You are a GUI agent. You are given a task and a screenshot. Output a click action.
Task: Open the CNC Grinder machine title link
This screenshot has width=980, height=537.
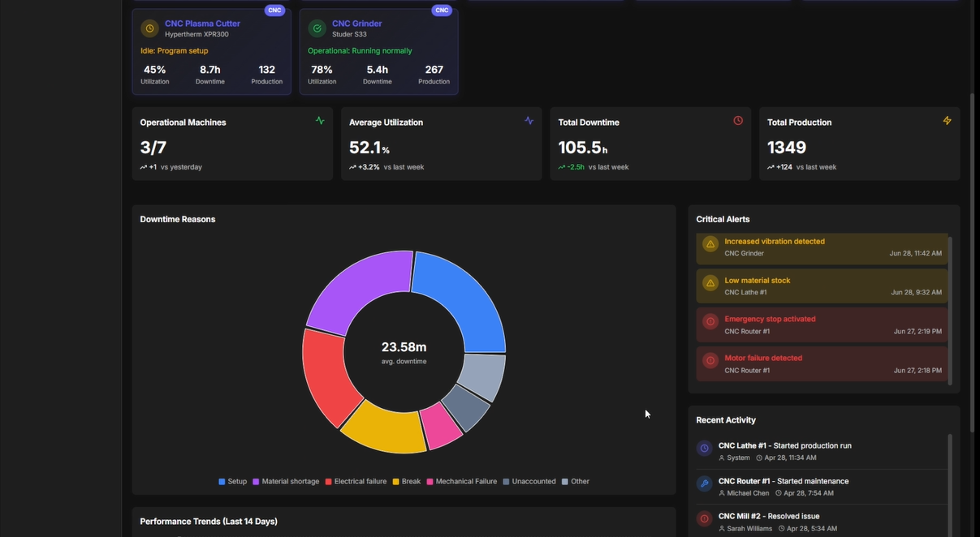click(x=356, y=24)
